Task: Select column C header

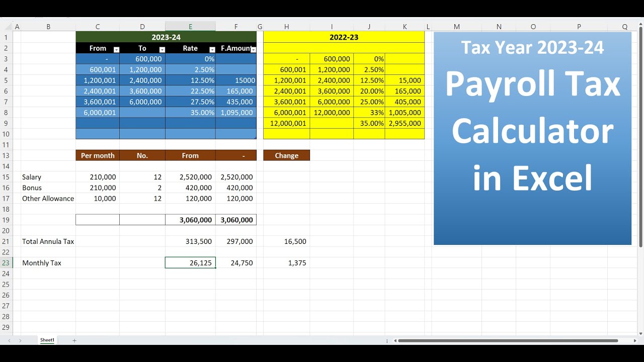Action: pyautogui.click(x=98, y=27)
